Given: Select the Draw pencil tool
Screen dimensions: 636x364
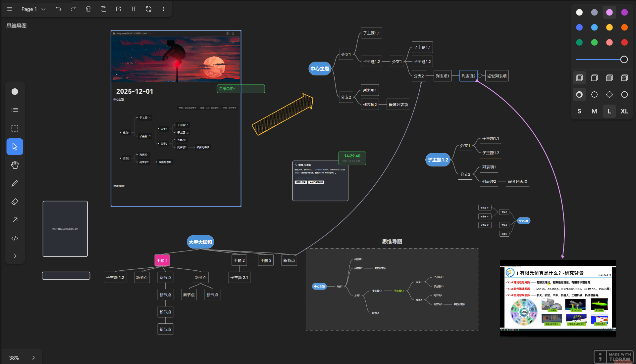Looking at the screenshot, I should click(15, 183).
